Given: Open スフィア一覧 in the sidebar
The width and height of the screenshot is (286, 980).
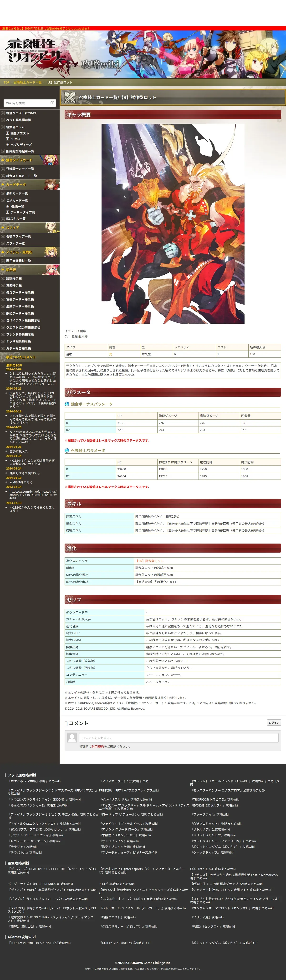Looking at the screenshot, I should pyautogui.click(x=15, y=243).
